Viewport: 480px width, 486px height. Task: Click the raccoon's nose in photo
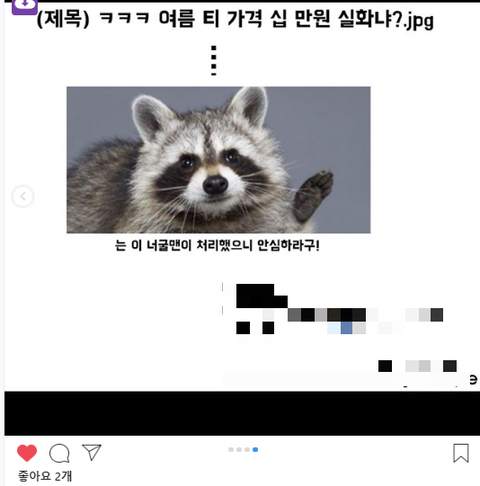coord(215,184)
